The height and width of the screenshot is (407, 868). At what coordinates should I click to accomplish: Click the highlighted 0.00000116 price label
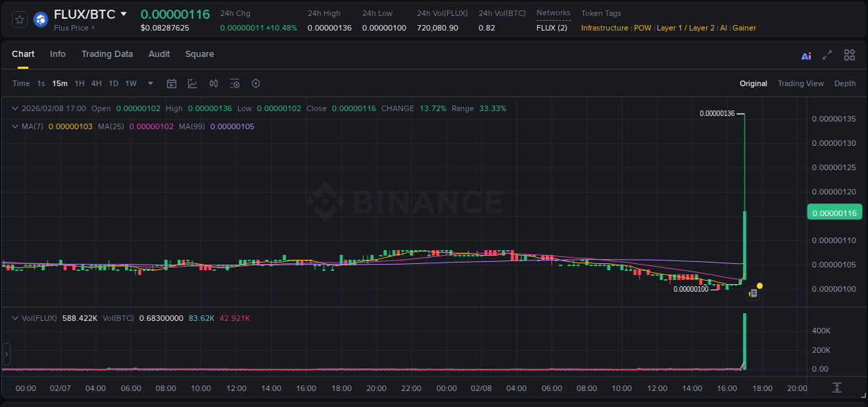click(x=834, y=212)
